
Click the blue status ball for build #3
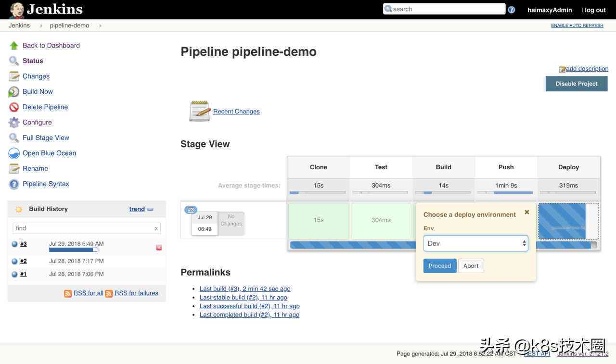tap(14, 244)
